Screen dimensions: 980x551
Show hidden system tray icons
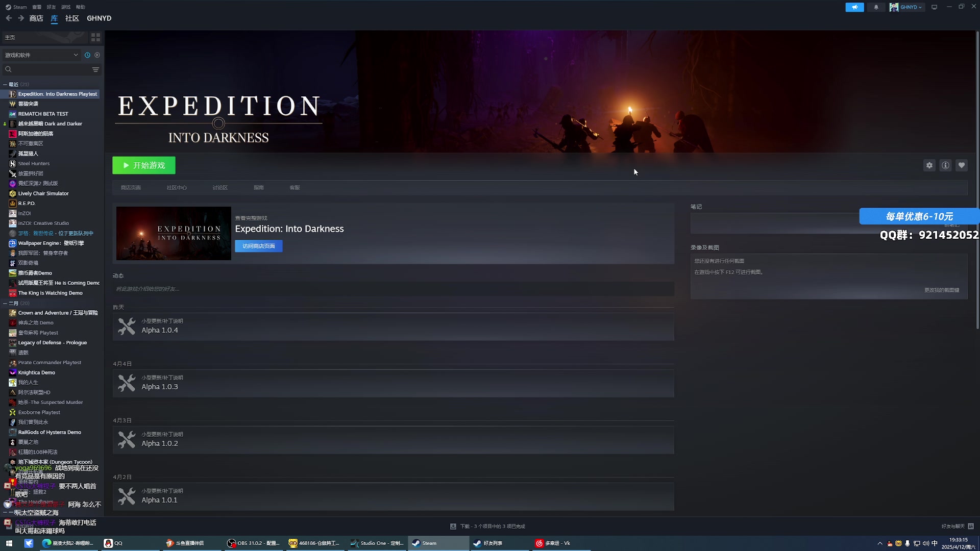879,543
